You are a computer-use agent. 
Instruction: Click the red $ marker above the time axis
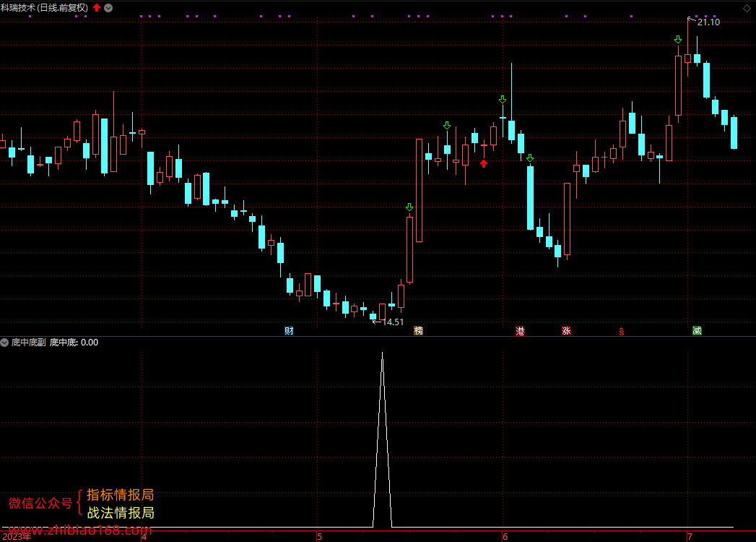[x=622, y=332]
